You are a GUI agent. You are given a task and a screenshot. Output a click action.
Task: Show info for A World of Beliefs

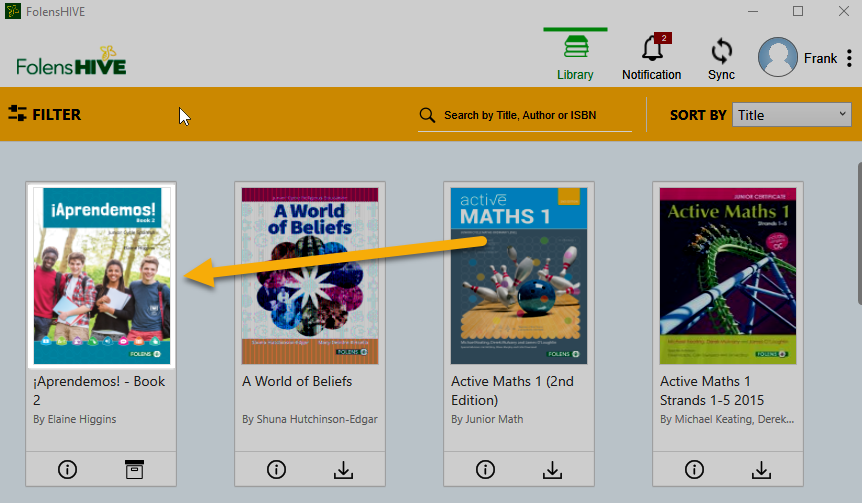[x=277, y=469]
